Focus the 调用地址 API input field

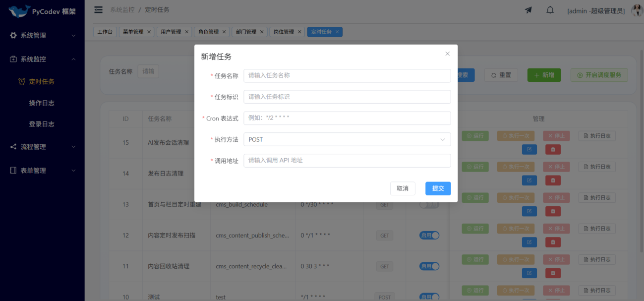(x=347, y=161)
